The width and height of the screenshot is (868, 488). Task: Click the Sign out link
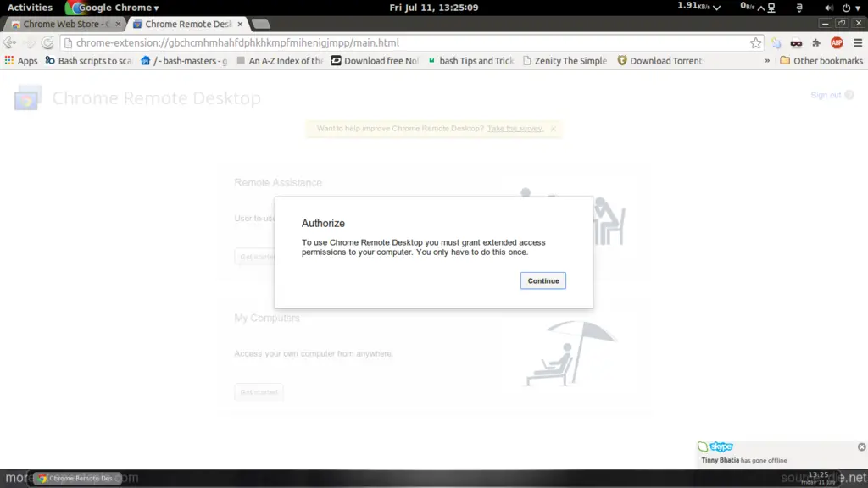(826, 95)
